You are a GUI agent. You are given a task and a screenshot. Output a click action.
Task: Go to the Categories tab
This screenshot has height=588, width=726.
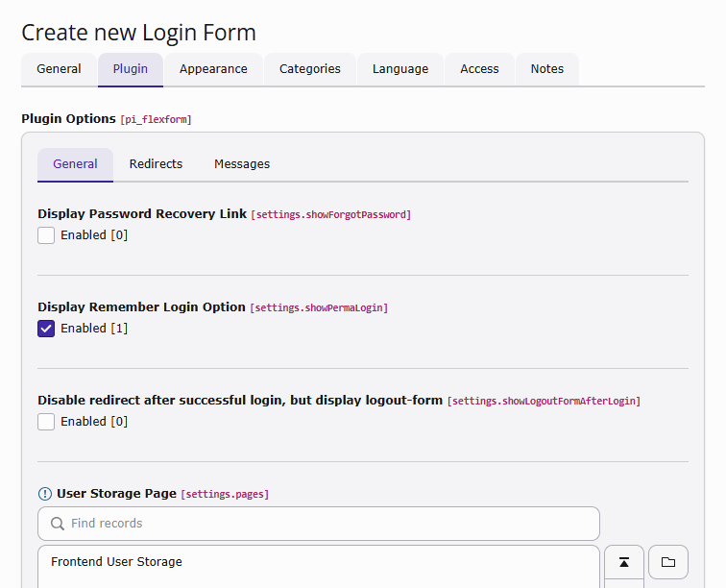click(310, 69)
